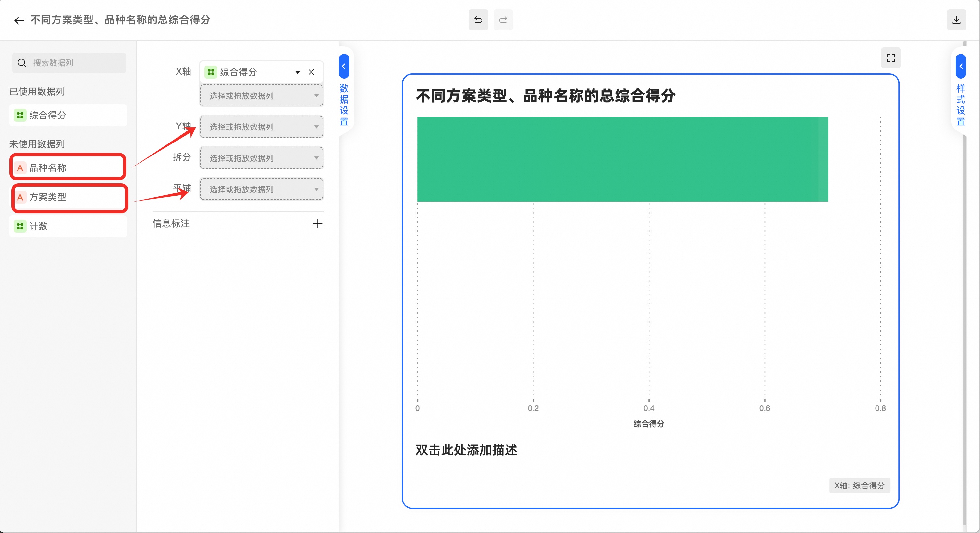Select the 品种名称 data column
The width and height of the screenshot is (980, 533).
pyautogui.click(x=68, y=167)
